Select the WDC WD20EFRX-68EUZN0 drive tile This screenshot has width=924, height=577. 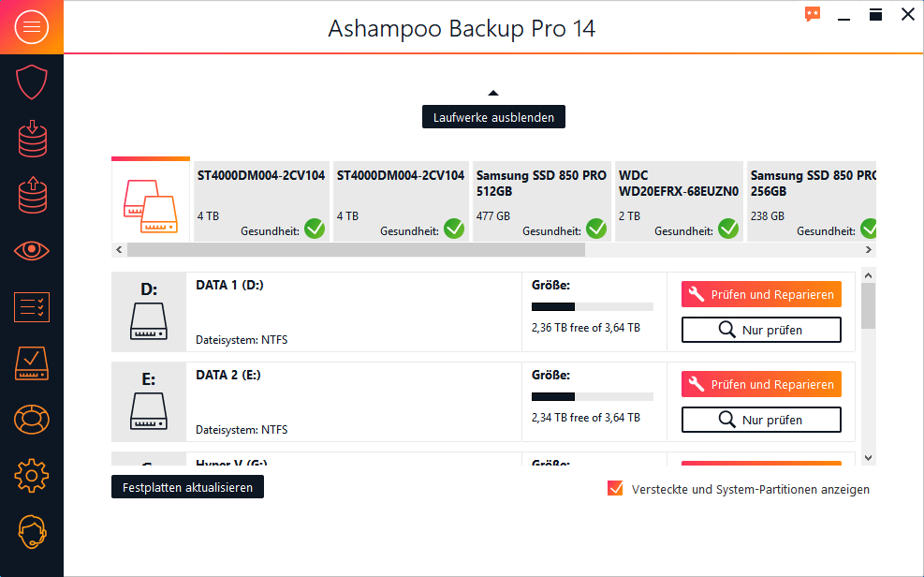(x=679, y=201)
